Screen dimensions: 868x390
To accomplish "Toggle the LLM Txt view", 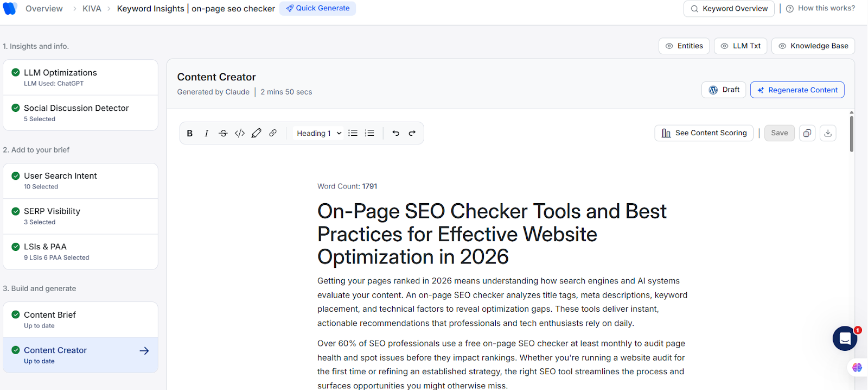I will pos(741,46).
